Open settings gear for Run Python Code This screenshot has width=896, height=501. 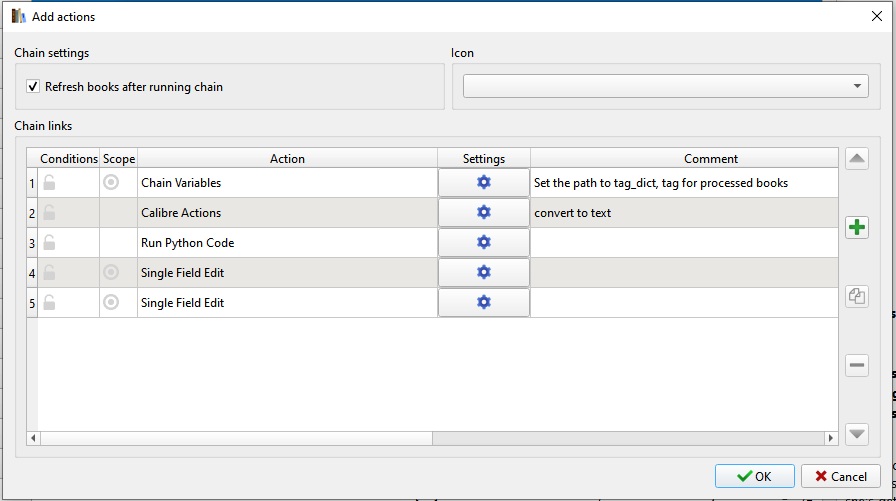tap(484, 243)
